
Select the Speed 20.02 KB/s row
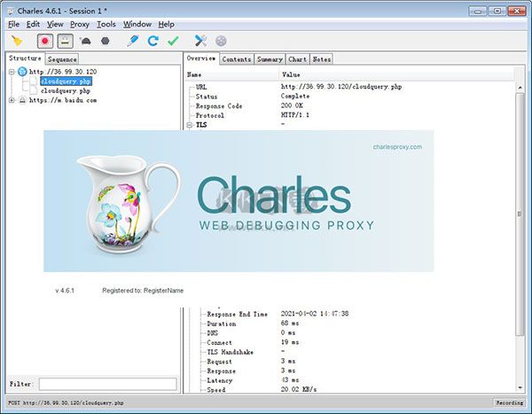[349, 389]
